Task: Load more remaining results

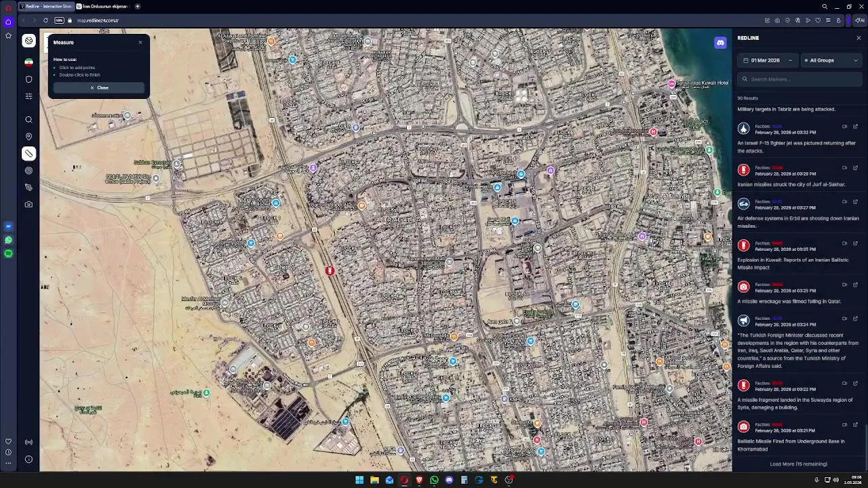Action: point(798,464)
